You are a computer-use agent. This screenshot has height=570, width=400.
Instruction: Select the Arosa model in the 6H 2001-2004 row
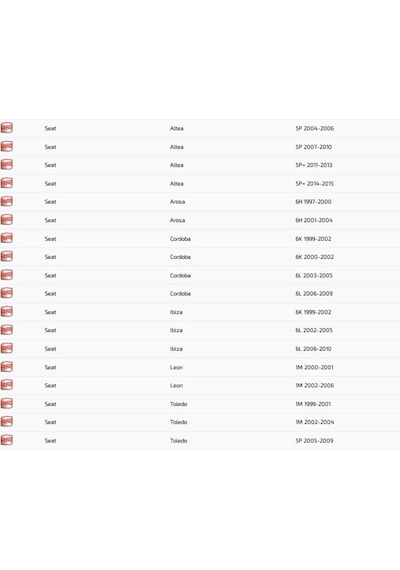tap(177, 220)
